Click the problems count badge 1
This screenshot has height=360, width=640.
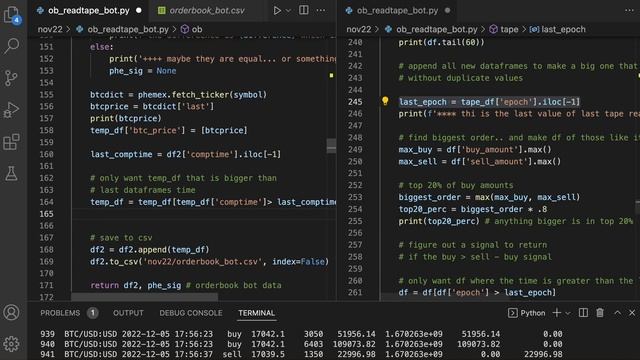[x=93, y=313]
